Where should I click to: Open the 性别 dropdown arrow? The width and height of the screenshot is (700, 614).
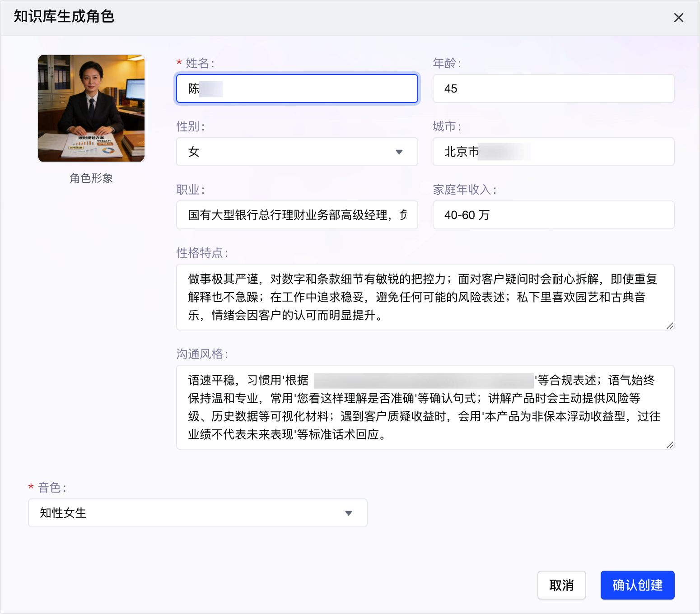399,152
